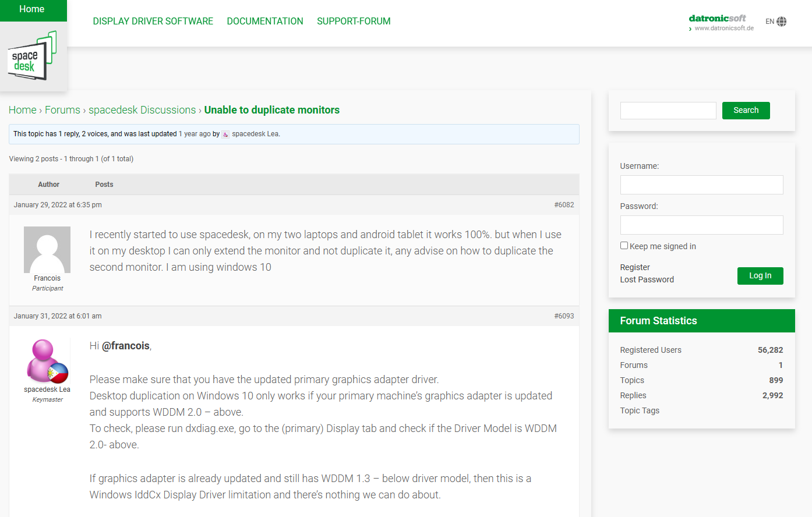Click 'Viewing 2 posts' pagination text
The height and width of the screenshot is (517, 812).
(x=71, y=159)
